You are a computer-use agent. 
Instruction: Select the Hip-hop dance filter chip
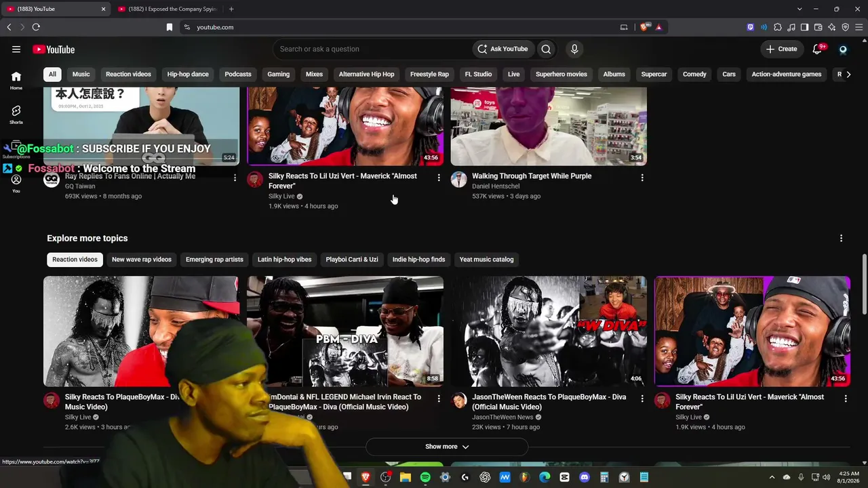(x=188, y=74)
